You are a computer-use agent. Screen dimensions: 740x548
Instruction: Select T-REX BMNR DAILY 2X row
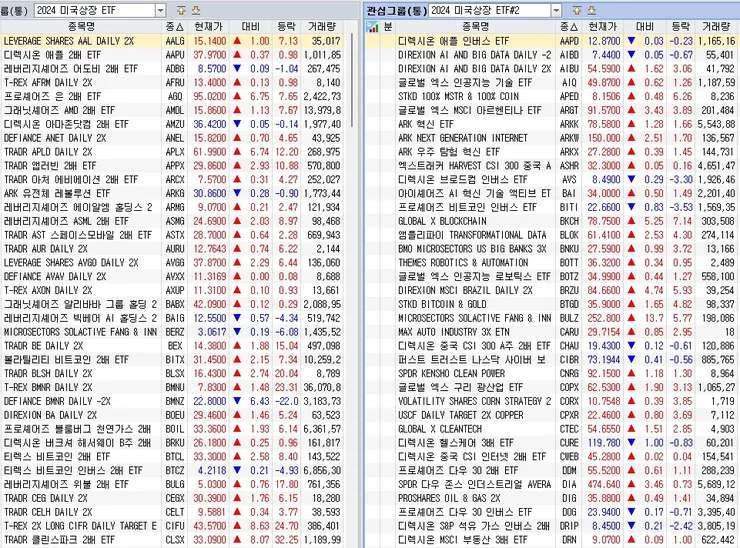[x=172, y=387]
